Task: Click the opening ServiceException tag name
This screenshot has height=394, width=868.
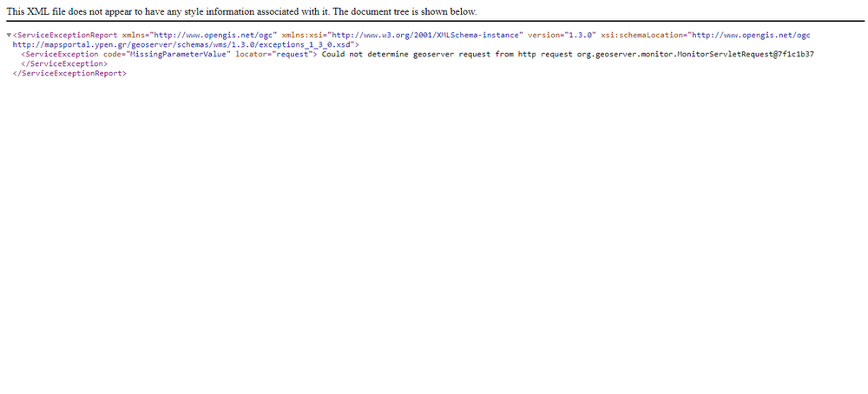Action: click(x=62, y=54)
